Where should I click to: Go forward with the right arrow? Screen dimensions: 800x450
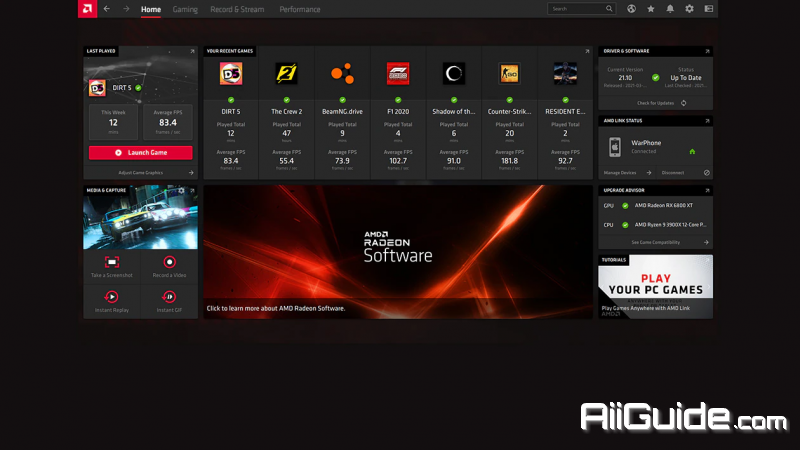[x=126, y=9]
